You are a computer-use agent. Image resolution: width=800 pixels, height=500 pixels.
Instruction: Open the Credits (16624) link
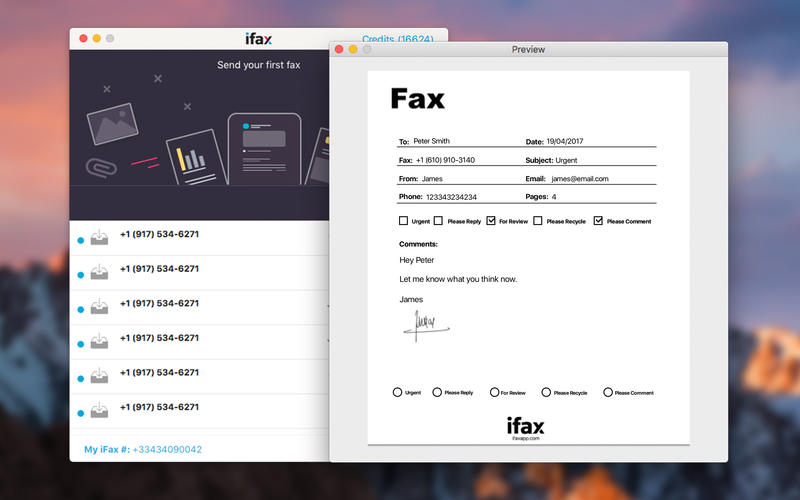click(x=397, y=39)
